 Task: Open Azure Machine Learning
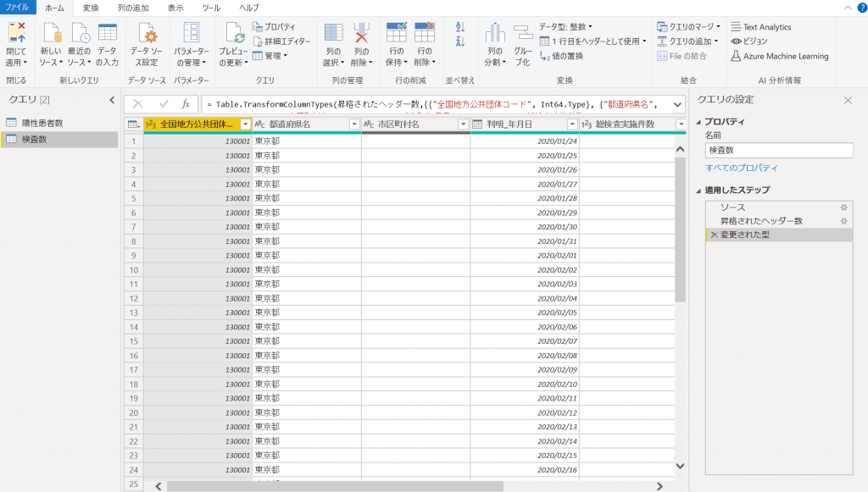tap(780, 56)
